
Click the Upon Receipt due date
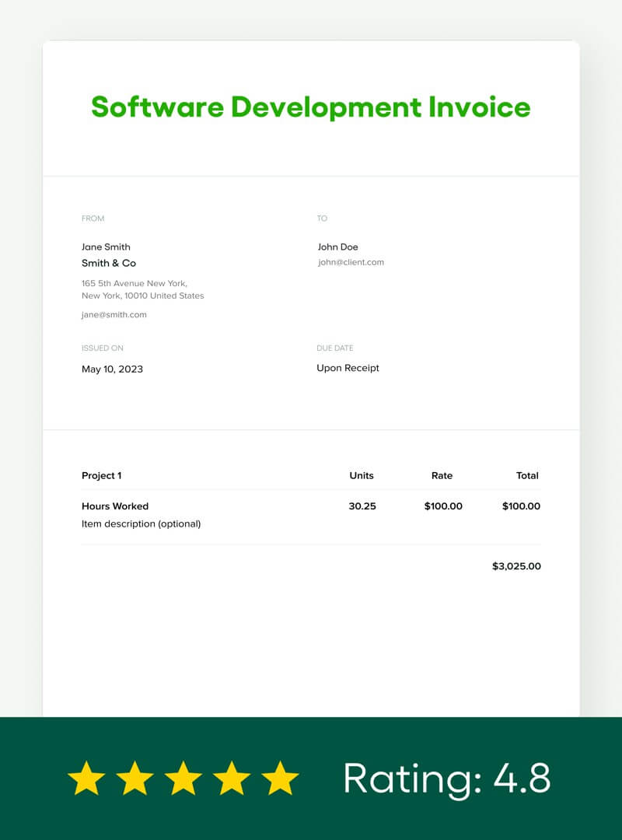pyautogui.click(x=348, y=369)
